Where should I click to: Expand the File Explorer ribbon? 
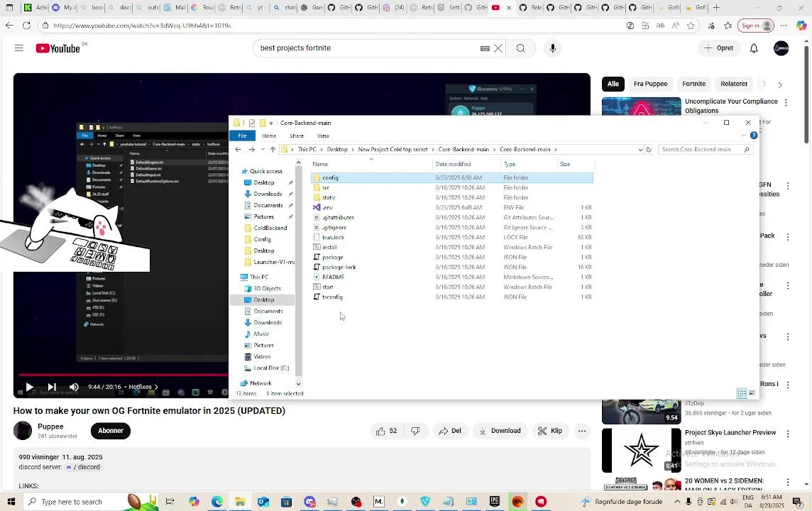(x=744, y=136)
